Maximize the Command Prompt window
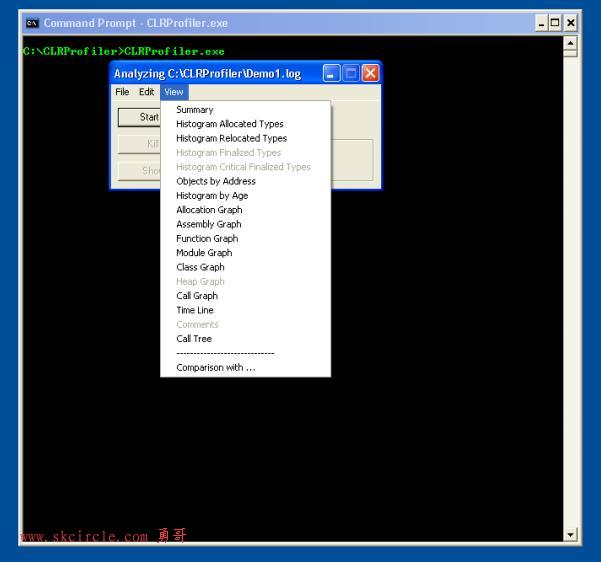Viewport: 601px width, 562px height. [x=555, y=23]
